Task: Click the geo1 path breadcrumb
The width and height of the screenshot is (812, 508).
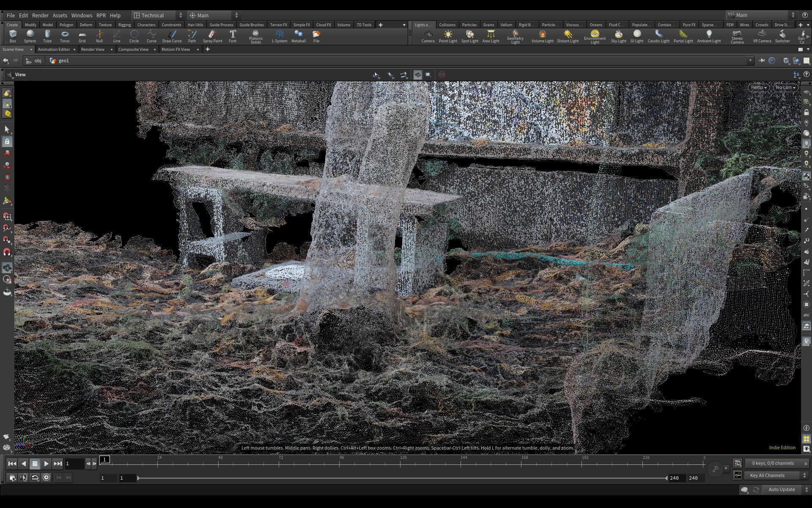Action: (63, 61)
